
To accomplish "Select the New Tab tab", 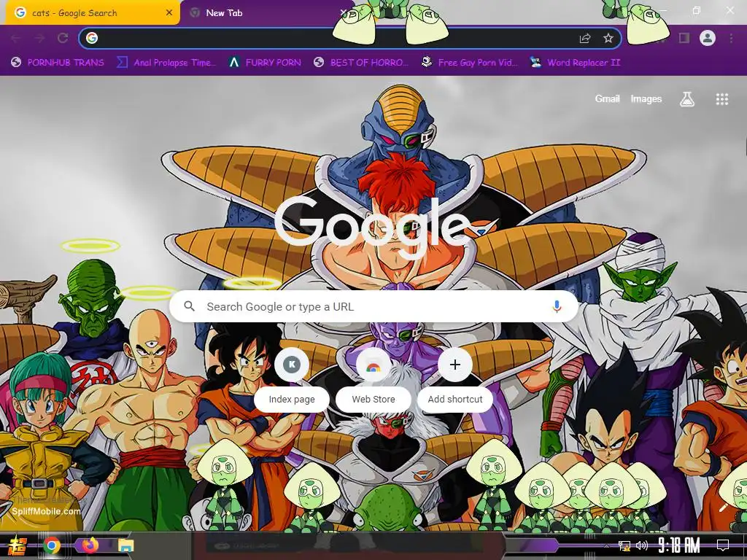I will coord(267,13).
